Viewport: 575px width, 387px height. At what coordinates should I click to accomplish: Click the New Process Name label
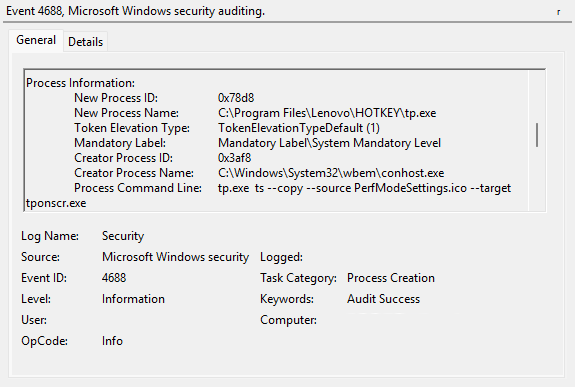pos(127,113)
